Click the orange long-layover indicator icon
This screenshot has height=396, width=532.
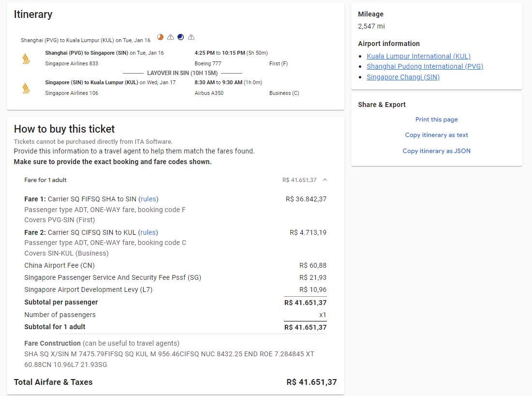[160, 37]
